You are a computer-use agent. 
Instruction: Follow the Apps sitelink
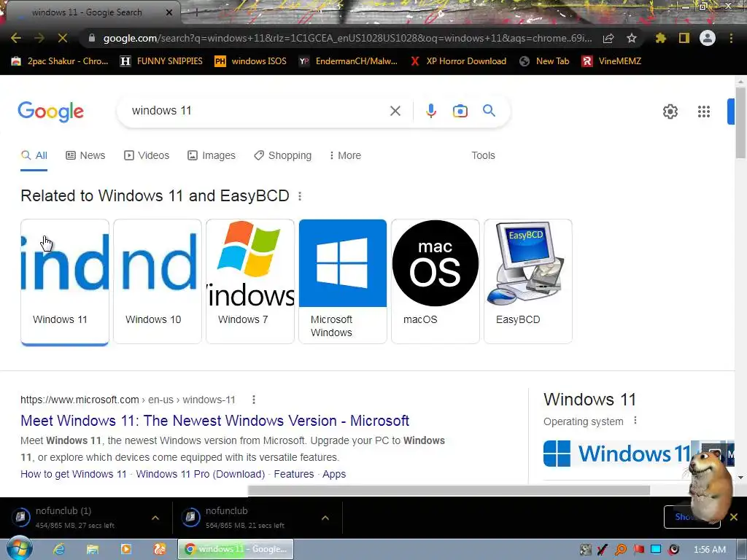coord(334,474)
